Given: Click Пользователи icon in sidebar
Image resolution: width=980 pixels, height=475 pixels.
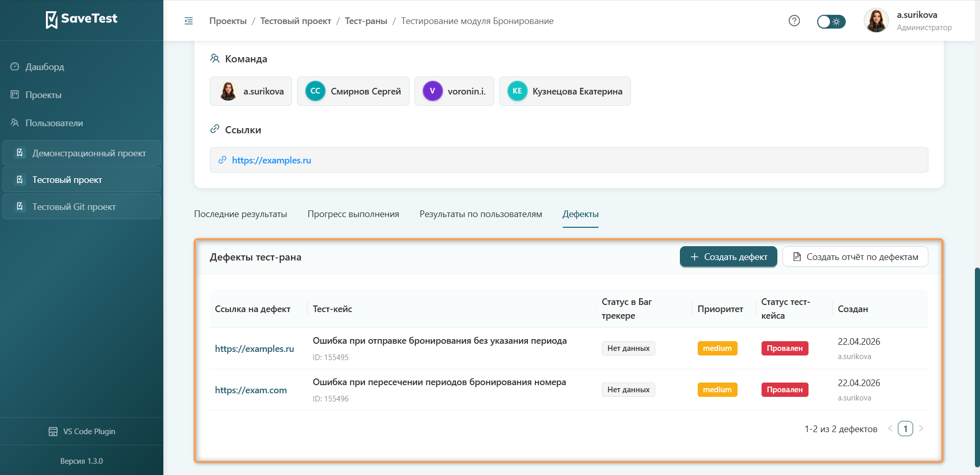Looking at the screenshot, I should 15,123.
